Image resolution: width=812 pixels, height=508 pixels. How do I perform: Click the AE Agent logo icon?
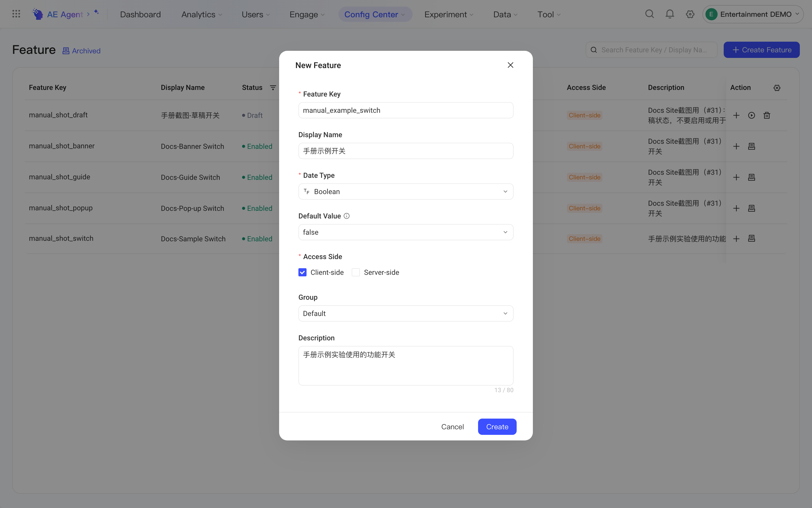(x=38, y=14)
